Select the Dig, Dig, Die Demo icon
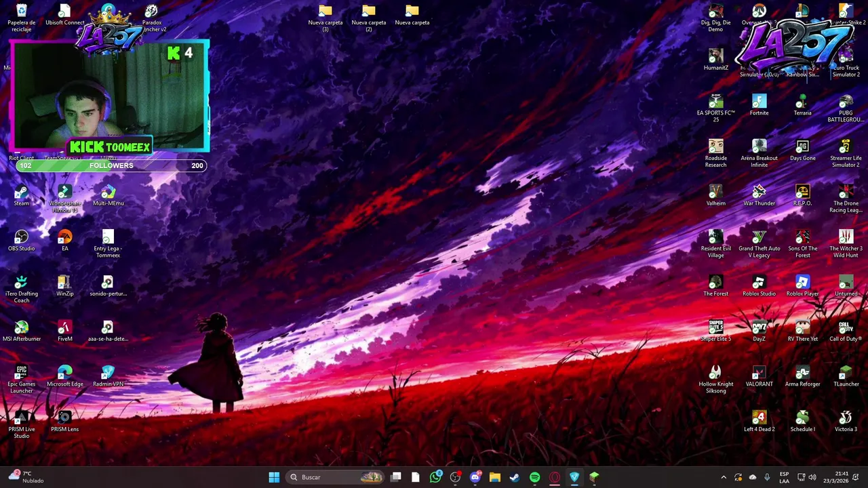The height and width of the screenshot is (488, 868). [716, 18]
